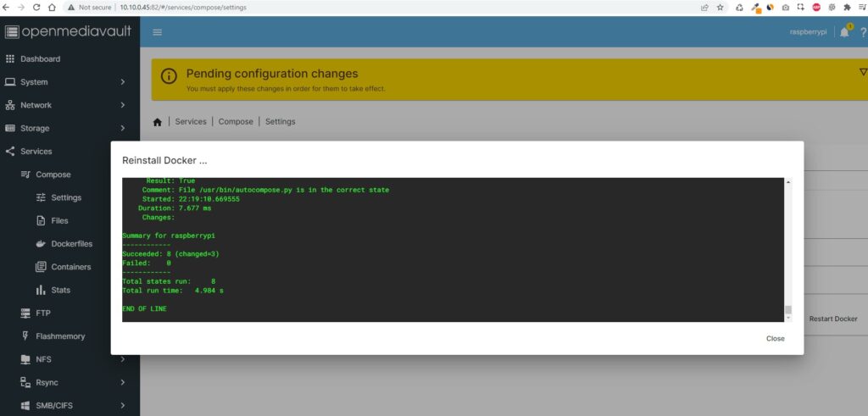The image size is (868, 416).
Task: Click the help question mark icon
Action: (x=864, y=32)
